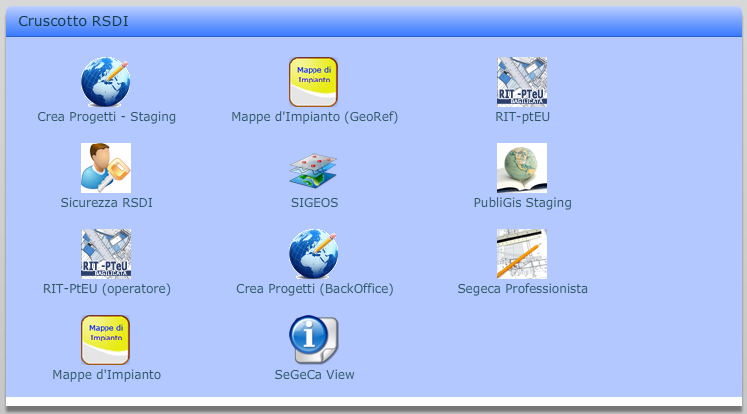The width and height of the screenshot is (747, 414).
Task: Open the RIT-ptEU map icon
Action: 522,82
